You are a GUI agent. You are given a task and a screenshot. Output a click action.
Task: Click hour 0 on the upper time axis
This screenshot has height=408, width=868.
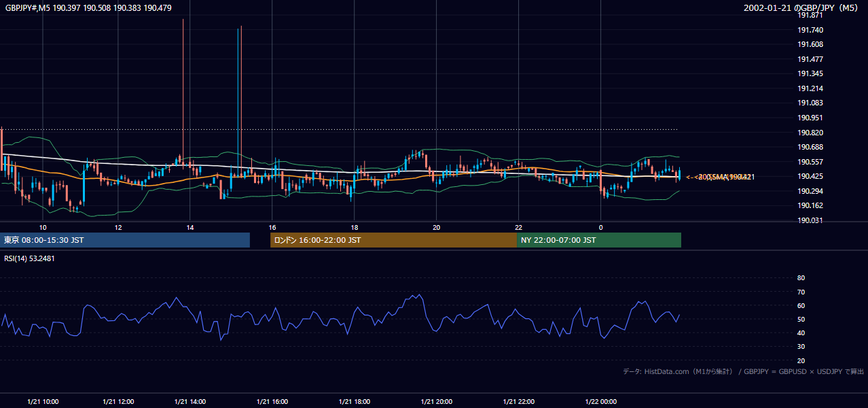(x=600, y=227)
